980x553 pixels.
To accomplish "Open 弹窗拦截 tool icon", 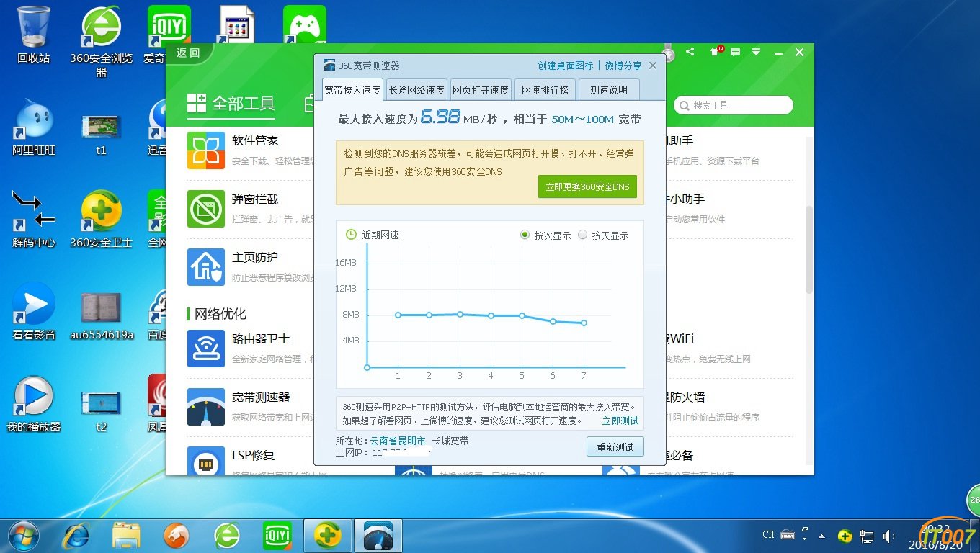I will pyautogui.click(x=205, y=208).
